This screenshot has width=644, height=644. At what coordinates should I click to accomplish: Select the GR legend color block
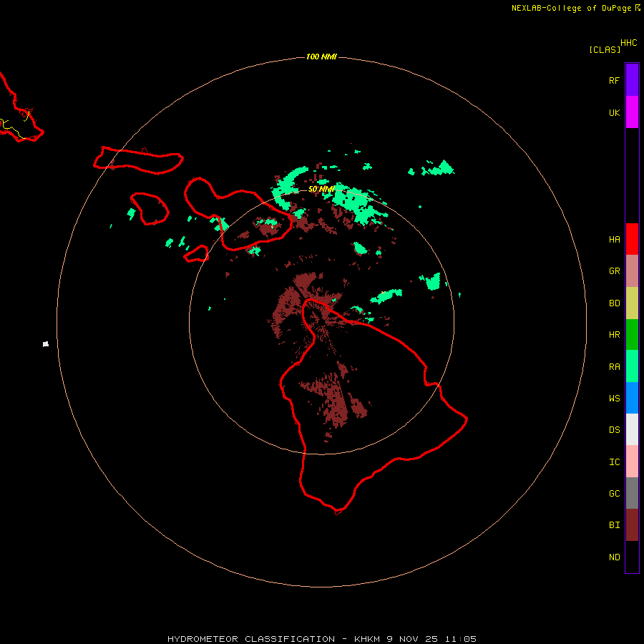[x=632, y=271]
